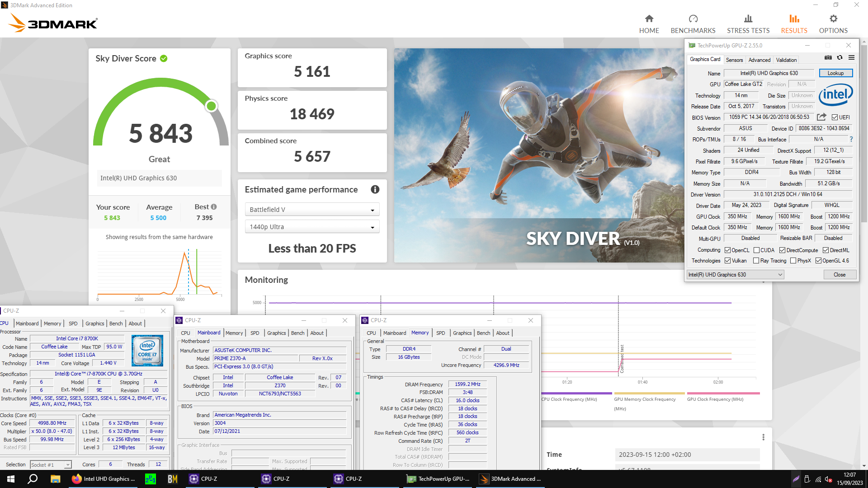The width and height of the screenshot is (868, 488).
Task: Click the green validated checkmark next to Sky Diver Score
Action: (x=164, y=58)
